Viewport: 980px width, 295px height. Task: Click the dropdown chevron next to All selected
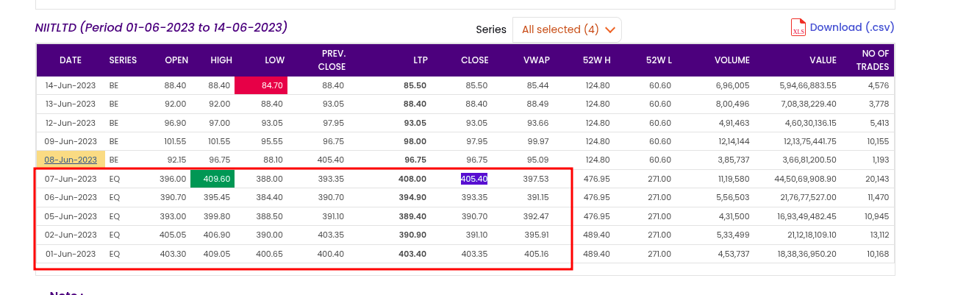(x=609, y=30)
